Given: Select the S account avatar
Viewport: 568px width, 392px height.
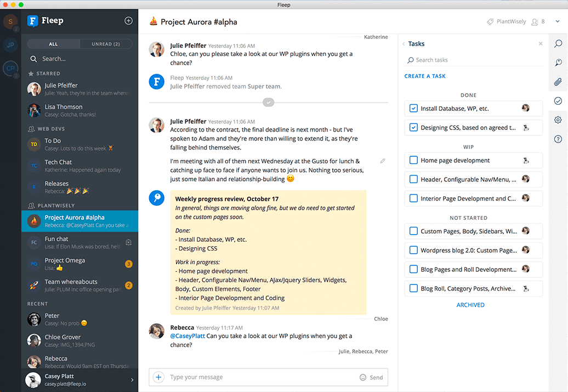Looking at the screenshot, I should 10,22.
